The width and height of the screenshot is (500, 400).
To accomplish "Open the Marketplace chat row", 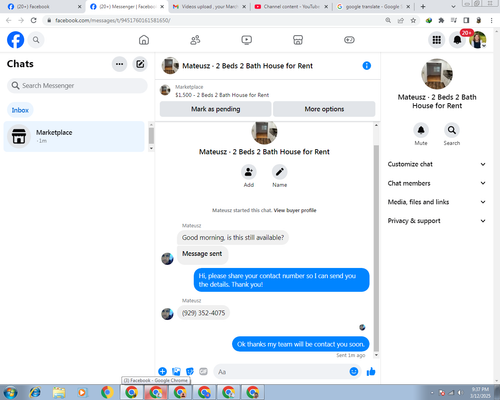I will (x=74, y=136).
